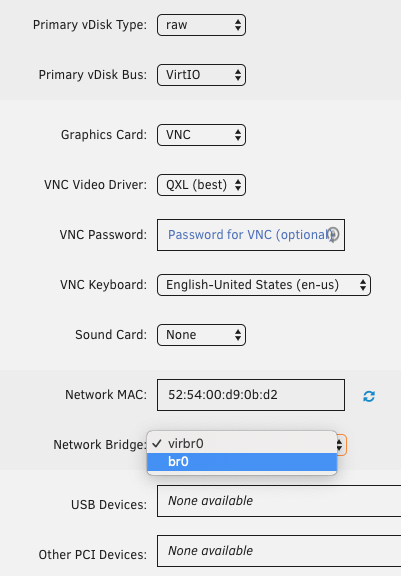The height and width of the screenshot is (576, 401).
Task: Click the Graphics Card label
Action: (104, 135)
